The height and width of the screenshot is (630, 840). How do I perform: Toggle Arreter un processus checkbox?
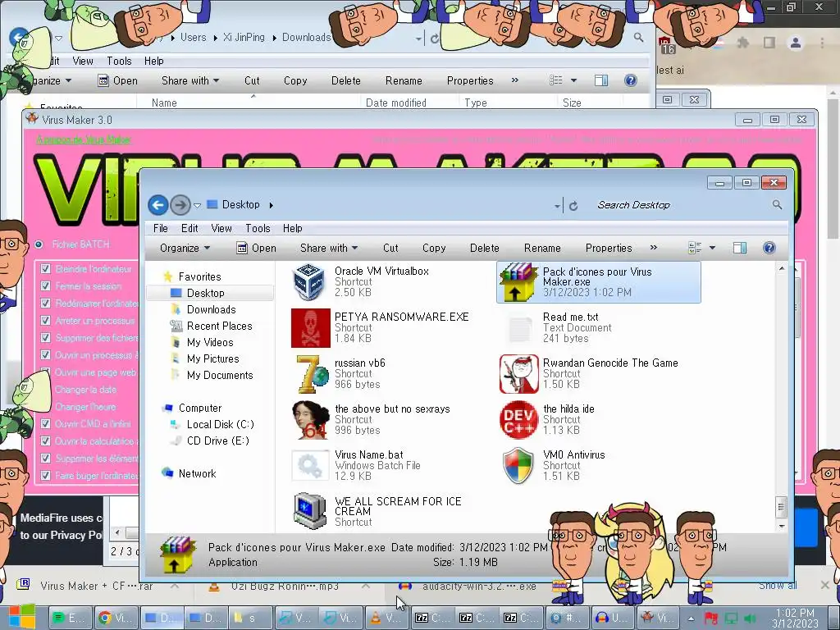pyautogui.click(x=46, y=321)
